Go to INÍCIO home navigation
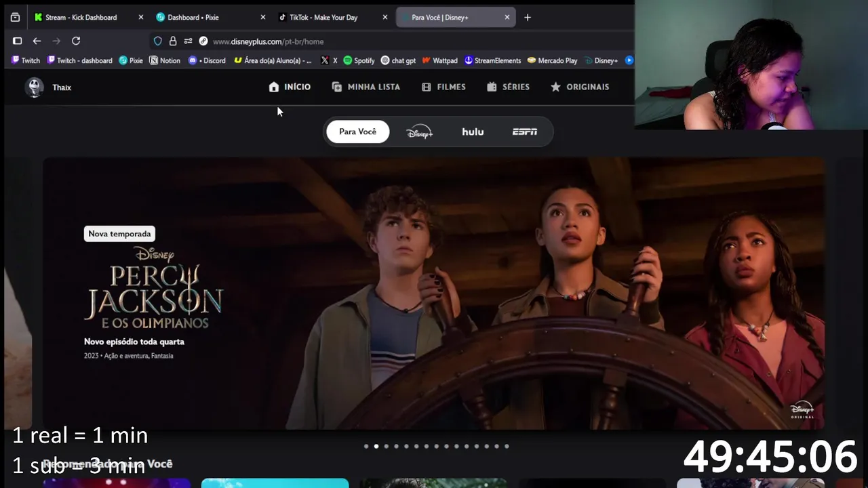The width and height of the screenshot is (868, 488). tap(290, 87)
